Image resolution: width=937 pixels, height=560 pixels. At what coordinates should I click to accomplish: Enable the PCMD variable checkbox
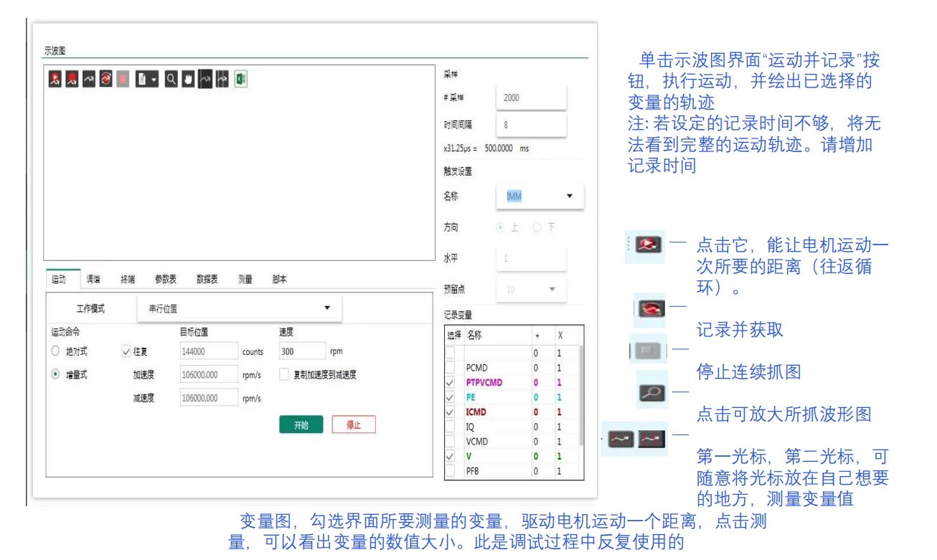450,366
